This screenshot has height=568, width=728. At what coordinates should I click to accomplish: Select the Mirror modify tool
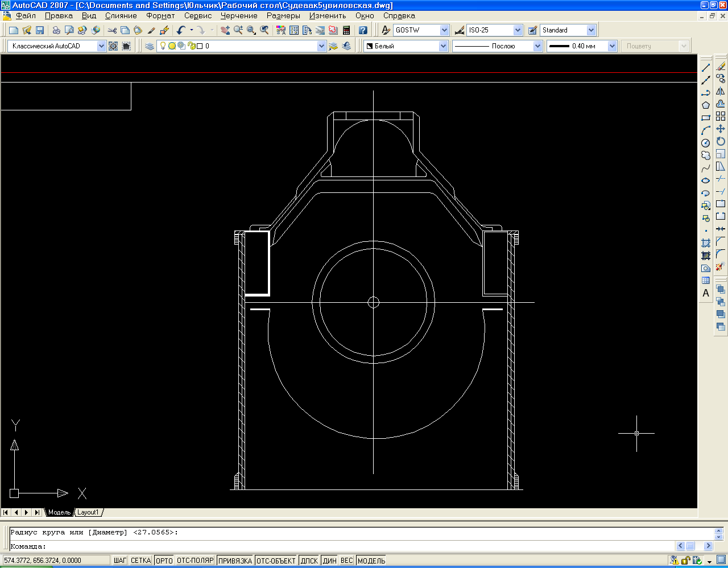(x=721, y=91)
